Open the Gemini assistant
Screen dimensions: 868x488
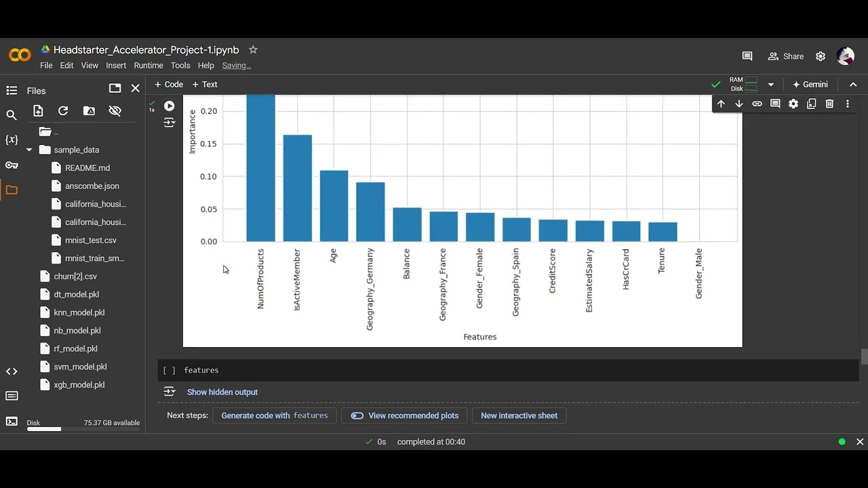(810, 85)
